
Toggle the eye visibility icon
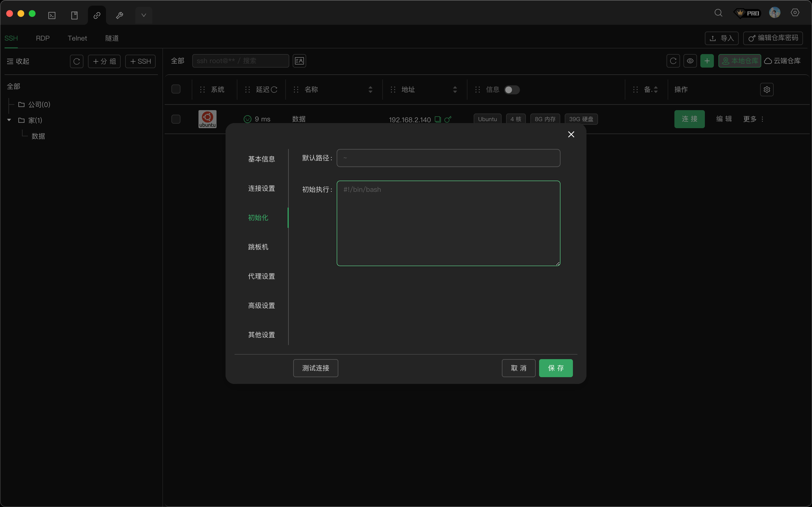tap(690, 61)
